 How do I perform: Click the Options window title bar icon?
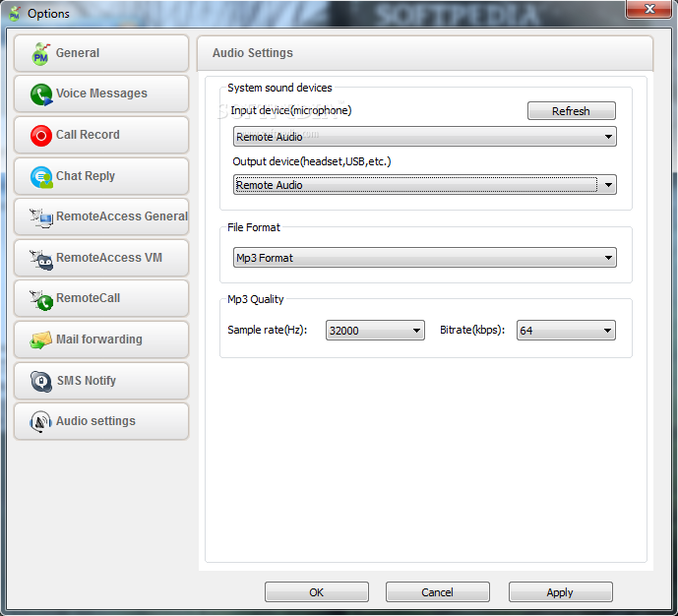15,14
